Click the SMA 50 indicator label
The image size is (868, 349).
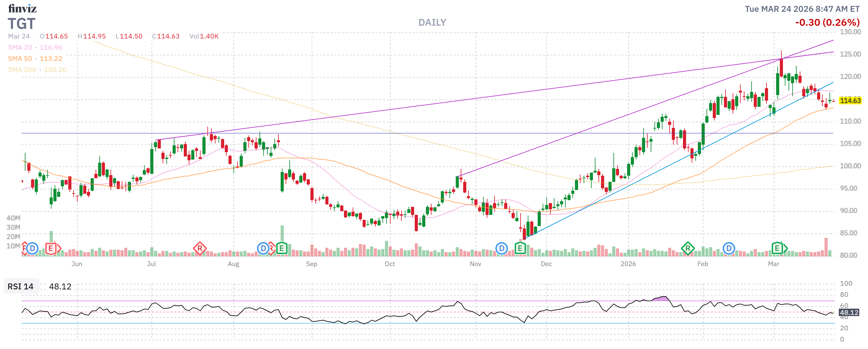(20, 59)
